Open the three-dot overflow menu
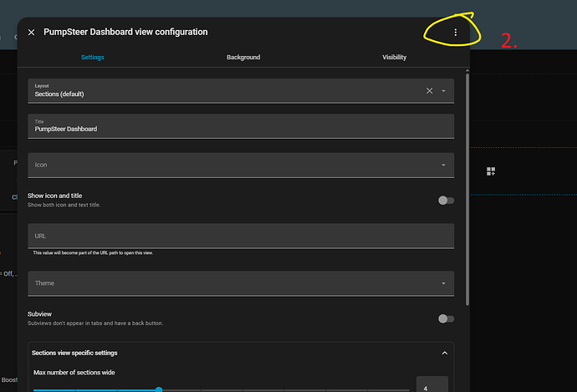The width and height of the screenshot is (577, 392). (456, 33)
